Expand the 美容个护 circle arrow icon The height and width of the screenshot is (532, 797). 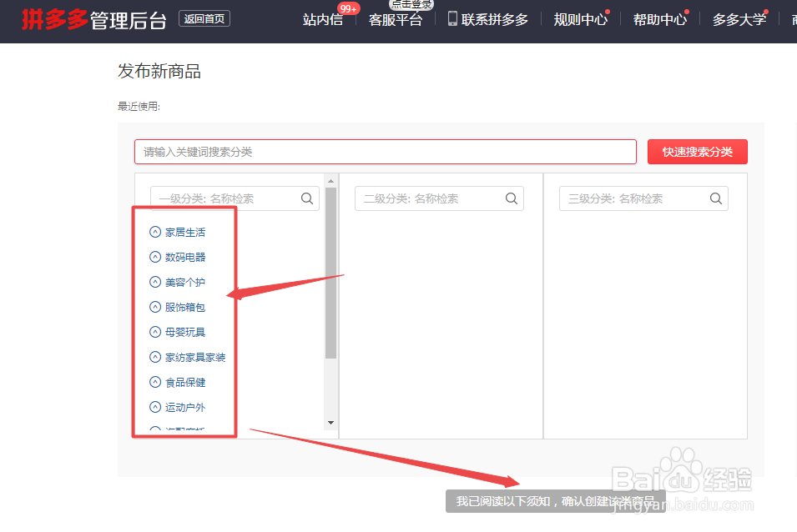tap(155, 282)
